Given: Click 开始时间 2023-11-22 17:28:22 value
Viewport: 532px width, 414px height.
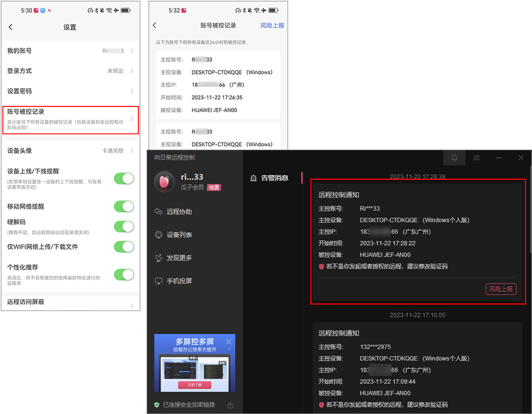Looking at the screenshot, I should 387,243.
